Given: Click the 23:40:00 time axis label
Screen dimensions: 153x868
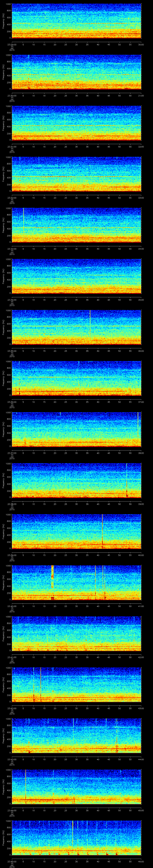Looking at the screenshot, I should 12,606.
